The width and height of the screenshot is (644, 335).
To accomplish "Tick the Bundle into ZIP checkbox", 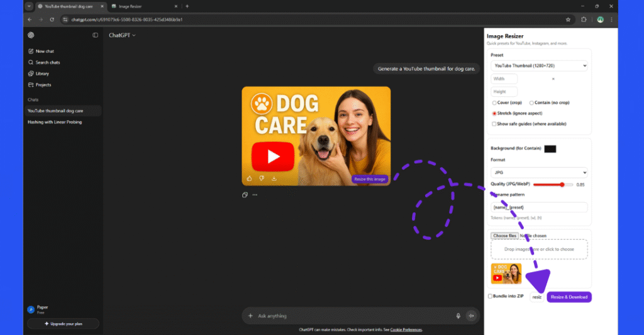I will tap(491, 296).
